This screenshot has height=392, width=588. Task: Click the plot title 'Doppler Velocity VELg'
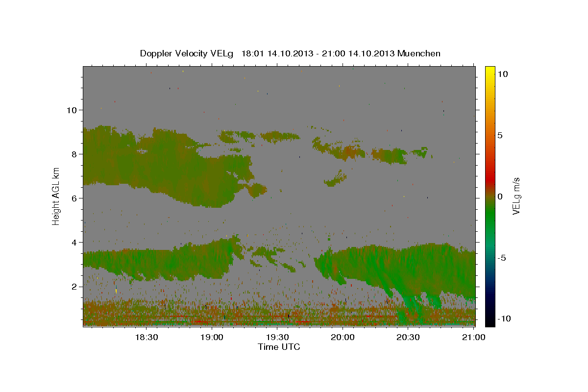tap(186, 53)
